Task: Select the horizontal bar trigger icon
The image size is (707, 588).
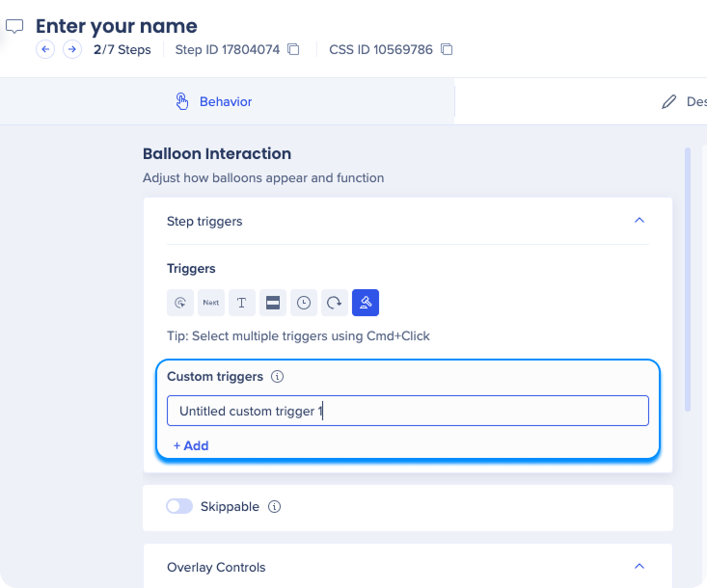Action: [x=273, y=303]
